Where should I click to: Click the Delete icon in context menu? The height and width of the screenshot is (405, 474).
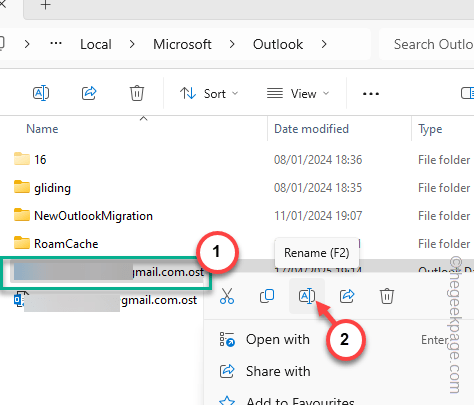tap(387, 296)
